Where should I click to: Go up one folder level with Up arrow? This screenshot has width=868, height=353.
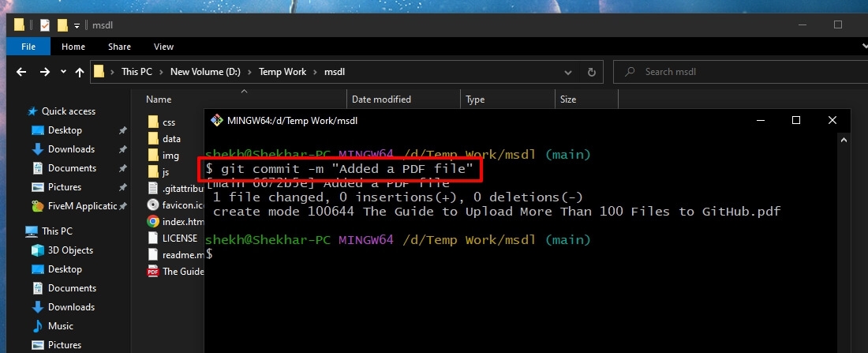[x=80, y=72]
